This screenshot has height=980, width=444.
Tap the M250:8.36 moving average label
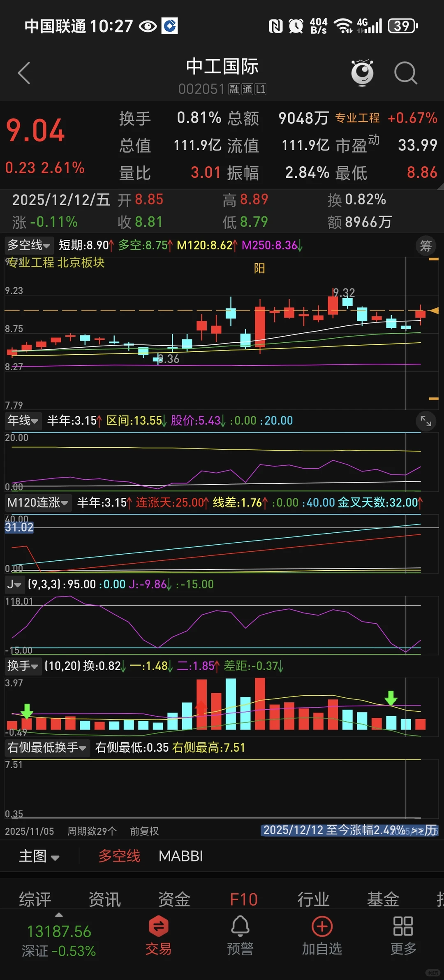click(272, 245)
